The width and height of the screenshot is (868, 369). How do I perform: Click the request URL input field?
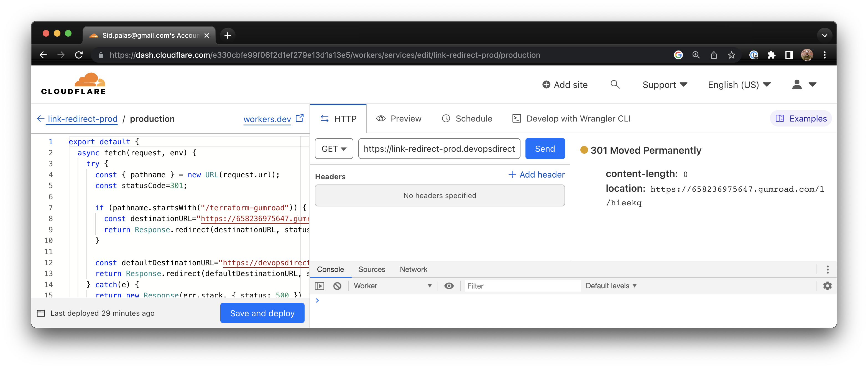point(439,149)
